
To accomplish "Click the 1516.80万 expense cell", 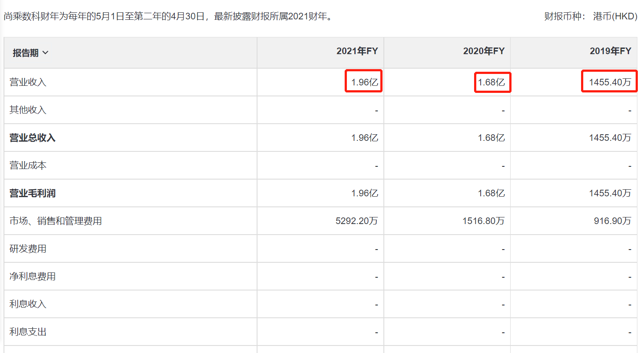I will pyautogui.click(x=483, y=221).
